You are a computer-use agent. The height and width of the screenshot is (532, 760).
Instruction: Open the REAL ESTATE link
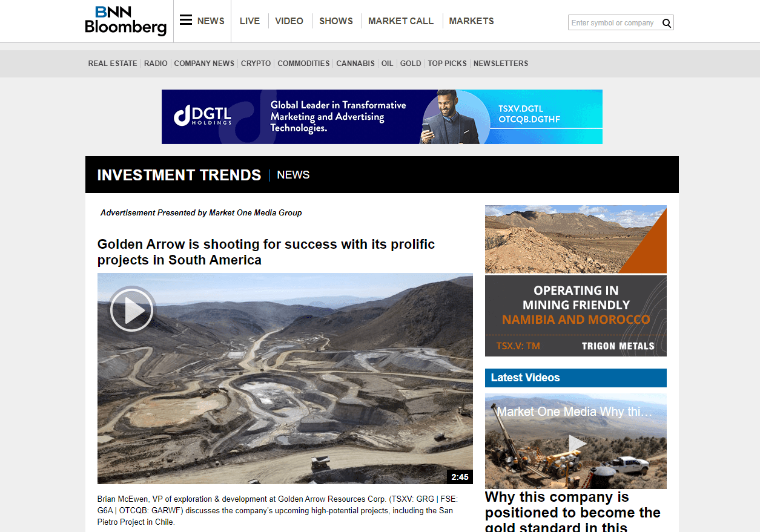pyautogui.click(x=113, y=64)
